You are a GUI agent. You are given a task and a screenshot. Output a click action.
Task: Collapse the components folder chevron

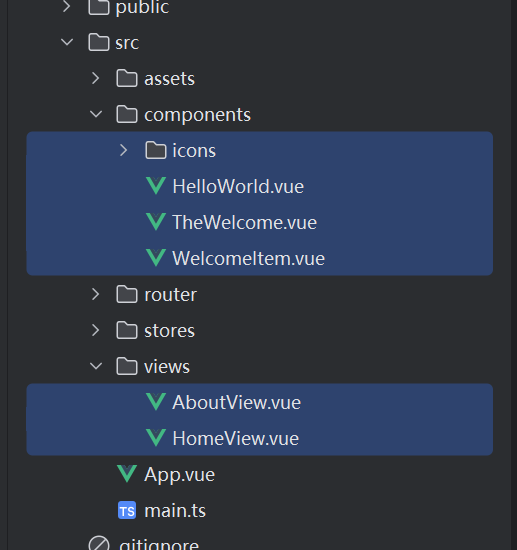pyautogui.click(x=96, y=114)
